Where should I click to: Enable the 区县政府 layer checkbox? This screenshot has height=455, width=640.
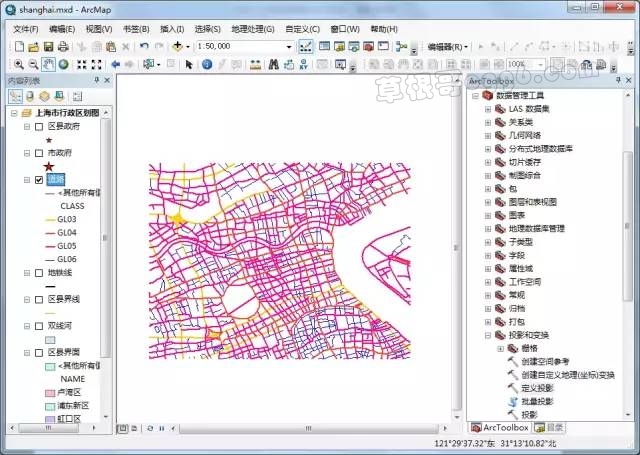39,127
